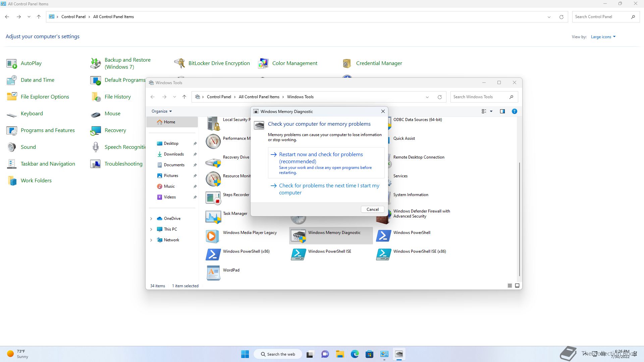Switch Windows Tools to details view
This screenshot has width=644, height=362.
tap(509, 286)
